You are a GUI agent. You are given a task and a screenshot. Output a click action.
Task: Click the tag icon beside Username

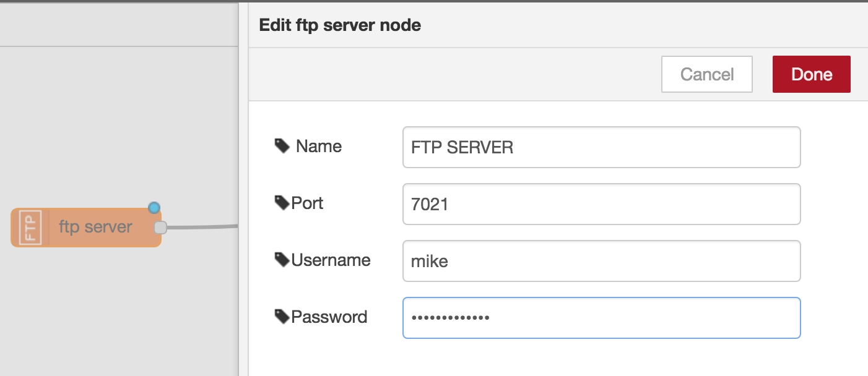(x=282, y=260)
